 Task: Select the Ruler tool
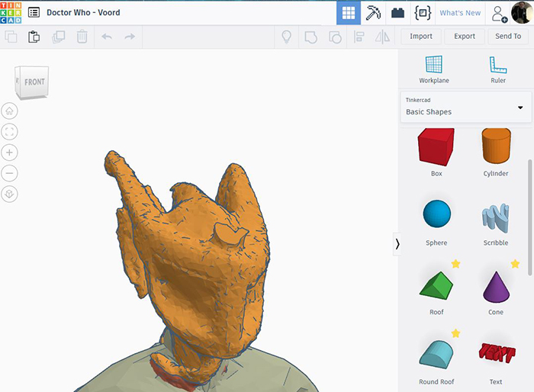498,69
